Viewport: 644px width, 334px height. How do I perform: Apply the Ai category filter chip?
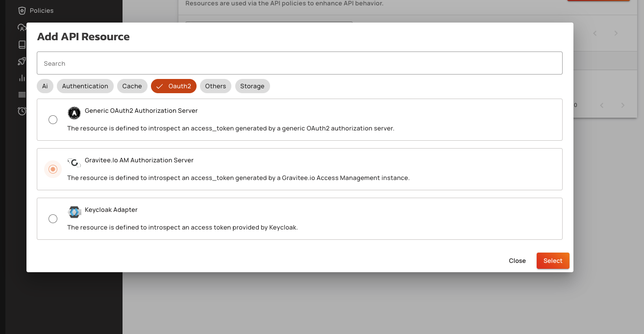[45, 86]
